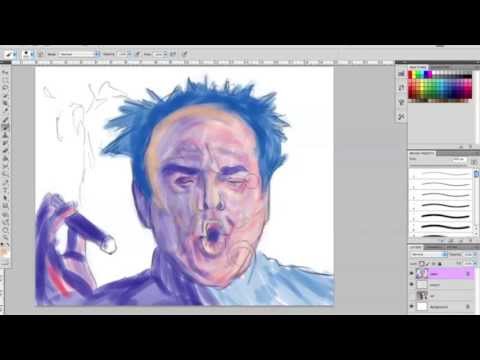Pick the blue swatch in top row
Viewport: 480px width, 360px height.
click(426, 74)
